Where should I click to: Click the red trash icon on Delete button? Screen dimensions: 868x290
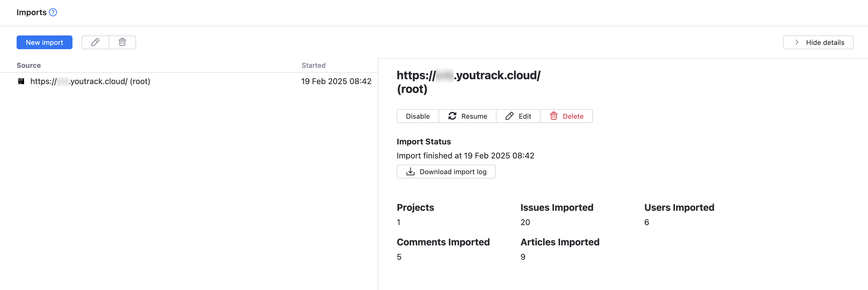pos(554,116)
